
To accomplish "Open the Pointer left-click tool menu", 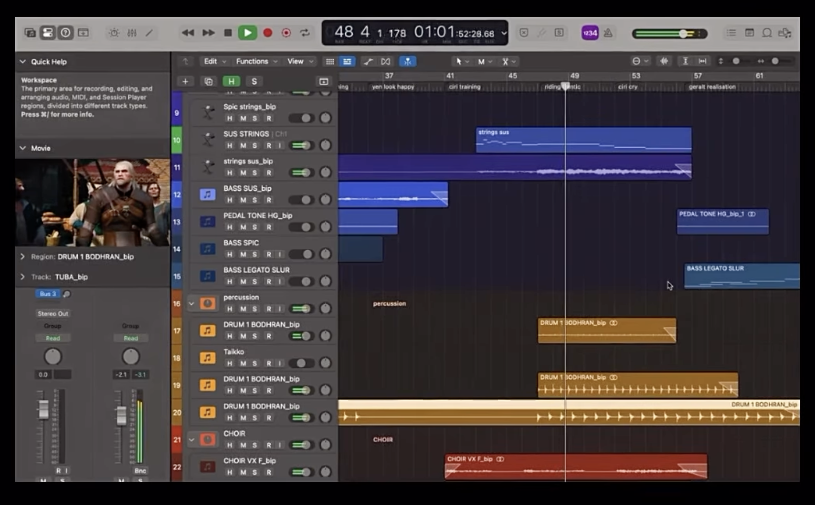I will [462, 61].
